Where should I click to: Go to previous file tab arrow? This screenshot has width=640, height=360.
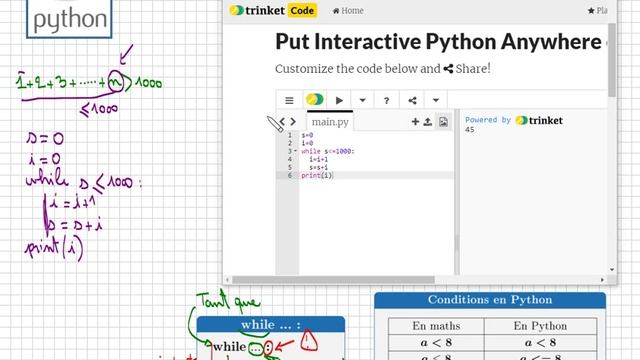pyautogui.click(x=282, y=122)
